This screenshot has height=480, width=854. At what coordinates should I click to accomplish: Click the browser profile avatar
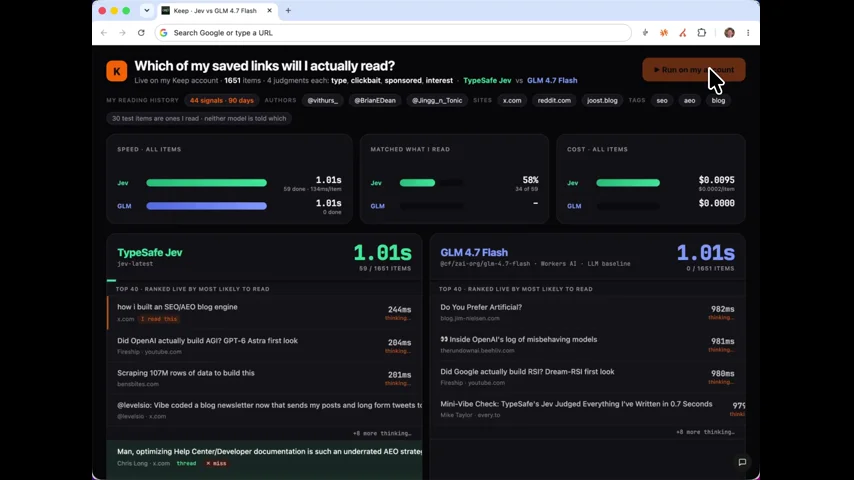coord(729,33)
